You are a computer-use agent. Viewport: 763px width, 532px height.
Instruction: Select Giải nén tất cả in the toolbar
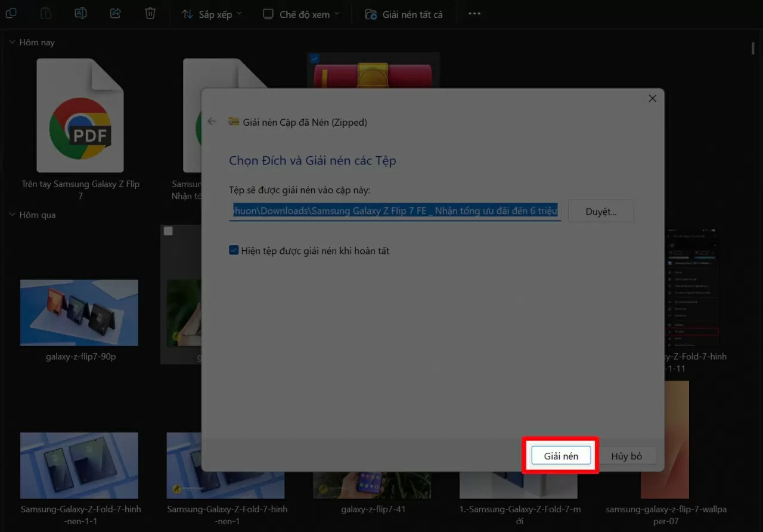pyautogui.click(x=404, y=14)
